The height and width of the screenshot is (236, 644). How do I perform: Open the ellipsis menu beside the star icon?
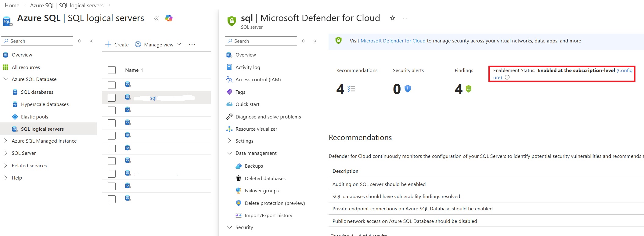click(x=405, y=18)
